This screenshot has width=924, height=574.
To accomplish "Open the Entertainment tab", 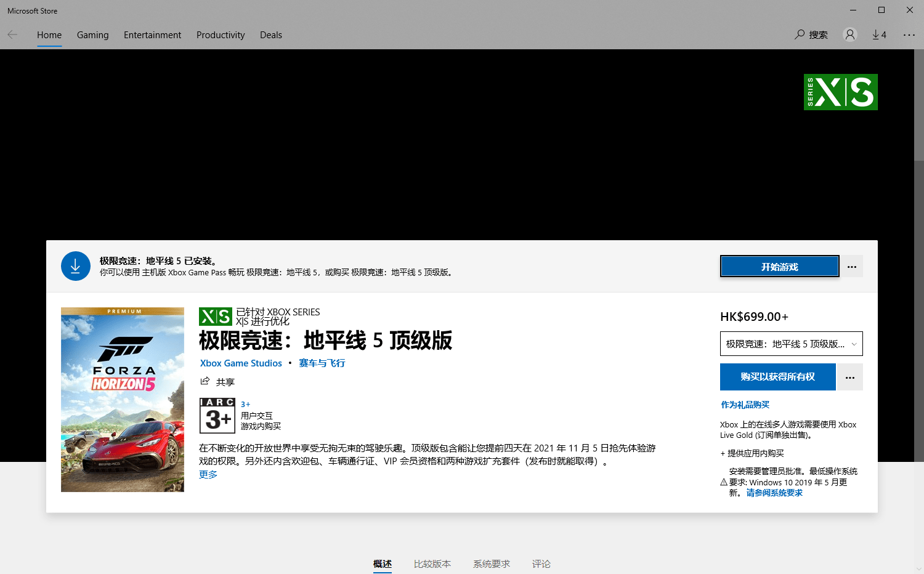I will [x=152, y=35].
